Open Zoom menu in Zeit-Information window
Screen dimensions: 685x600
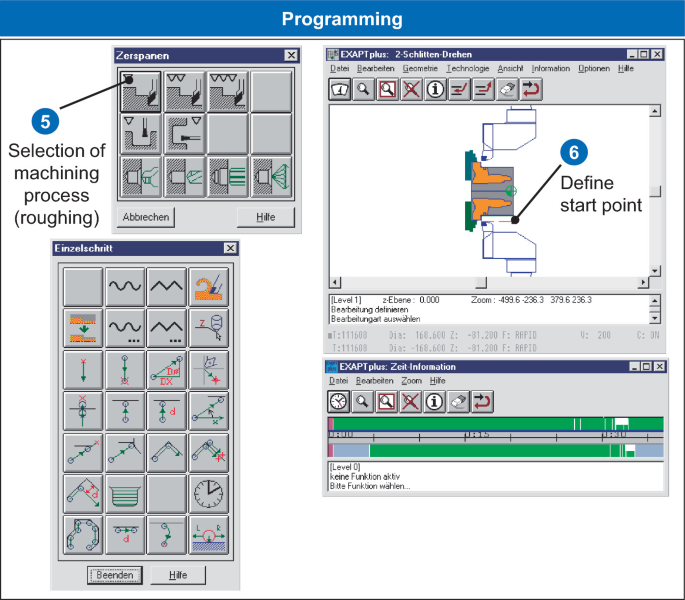[412, 381]
